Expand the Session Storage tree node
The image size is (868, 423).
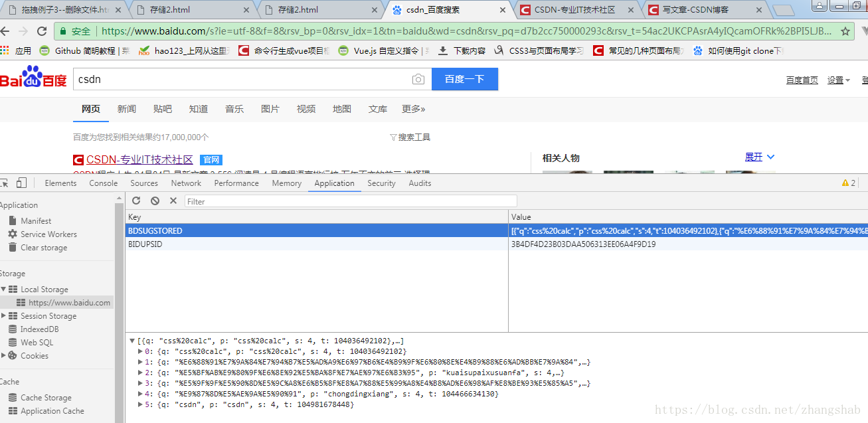click(3, 316)
